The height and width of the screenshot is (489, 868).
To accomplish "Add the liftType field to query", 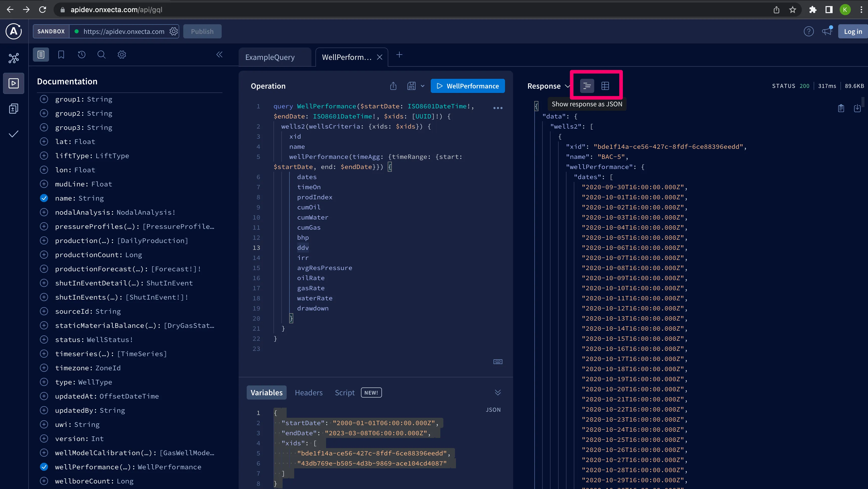I will (44, 156).
